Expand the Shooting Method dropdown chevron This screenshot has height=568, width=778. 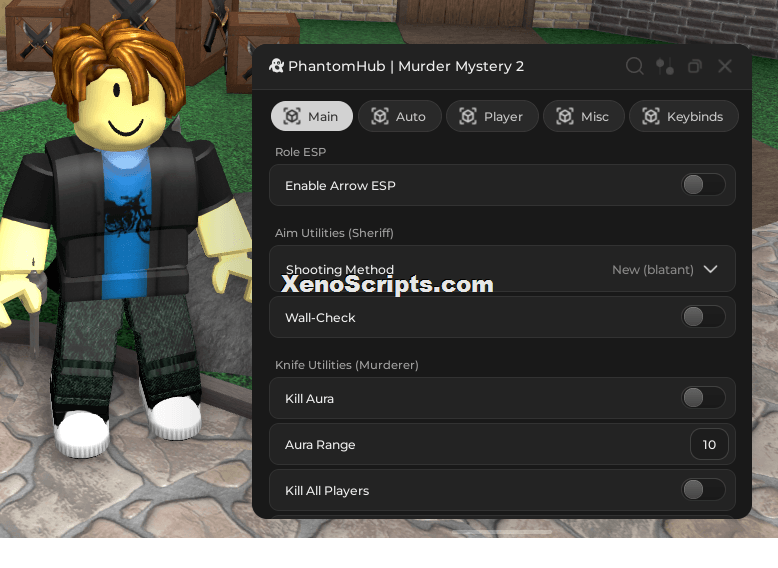tap(711, 269)
